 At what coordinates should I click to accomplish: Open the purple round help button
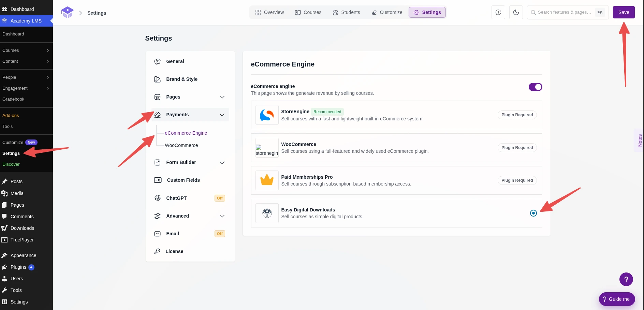click(x=626, y=279)
